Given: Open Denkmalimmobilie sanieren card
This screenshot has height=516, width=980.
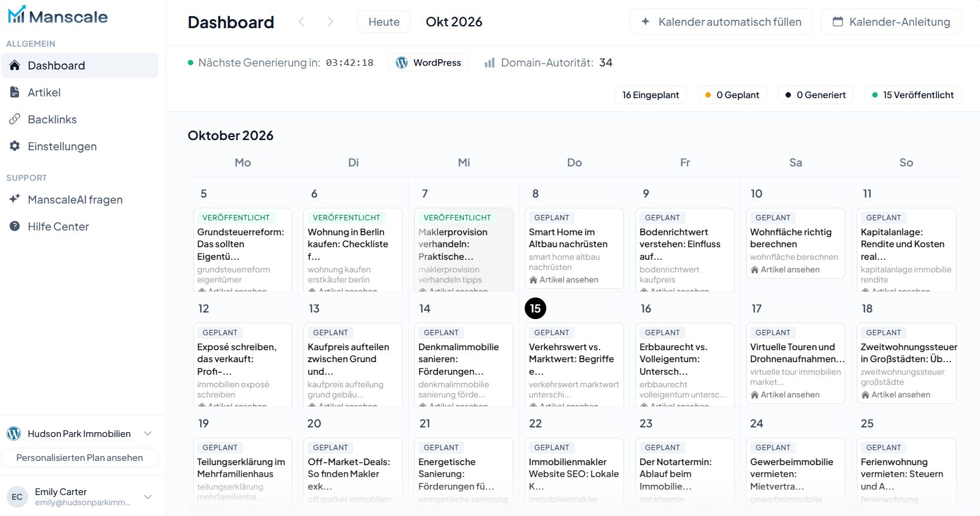Looking at the screenshot, I should point(464,365).
